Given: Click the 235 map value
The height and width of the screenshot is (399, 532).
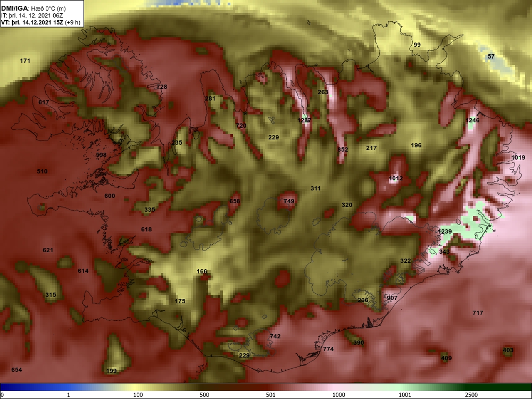Looking at the screenshot, I should [177, 143].
